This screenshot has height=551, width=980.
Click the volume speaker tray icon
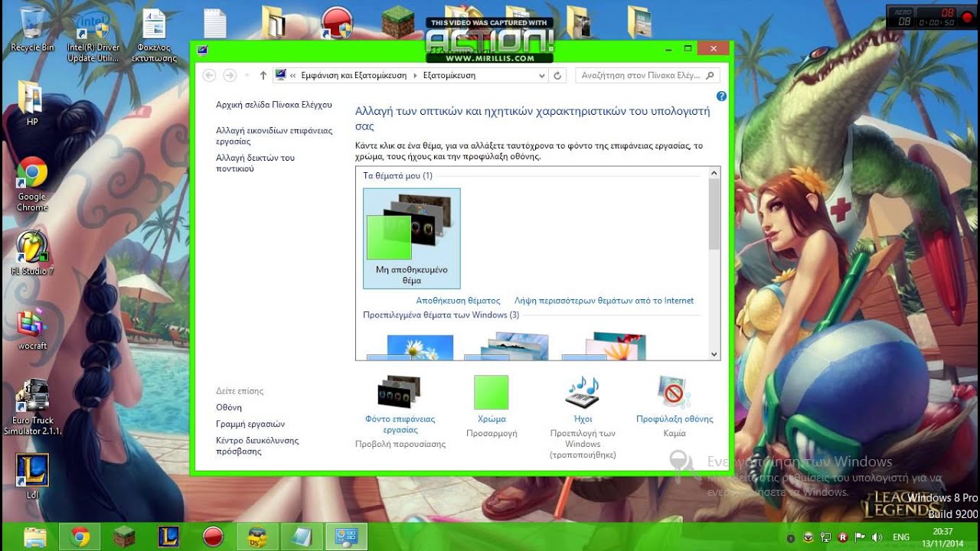pos(876,537)
